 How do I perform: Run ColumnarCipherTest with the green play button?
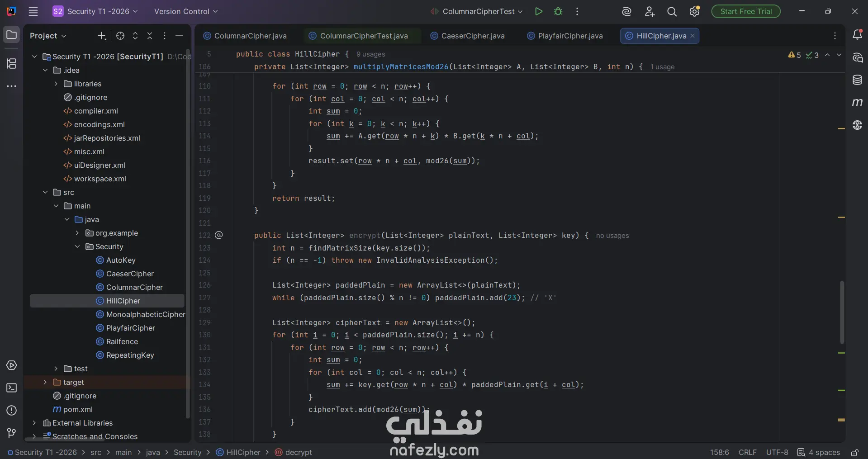pyautogui.click(x=538, y=11)
